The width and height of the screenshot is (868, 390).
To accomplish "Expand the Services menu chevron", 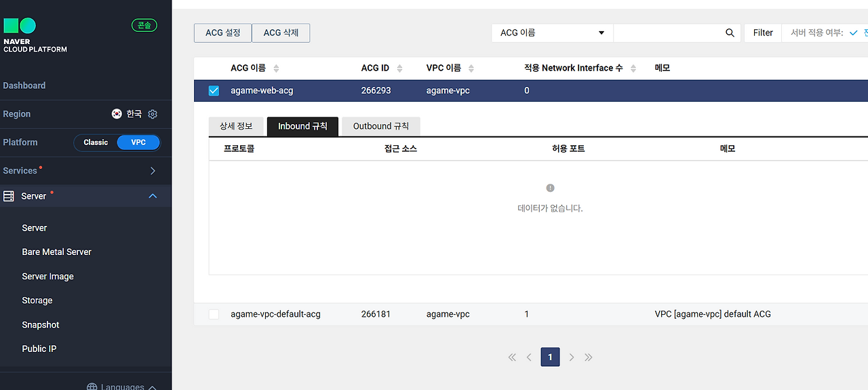I will tap(153, 171).
